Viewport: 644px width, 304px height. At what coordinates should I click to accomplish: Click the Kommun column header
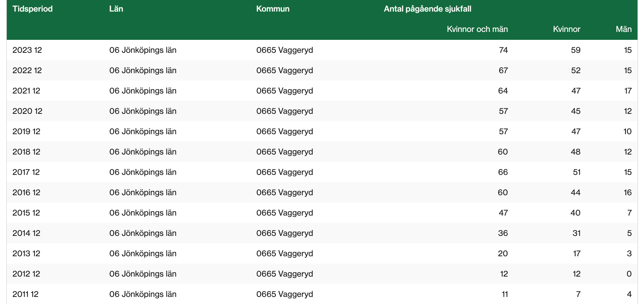(x=273, y=9)
